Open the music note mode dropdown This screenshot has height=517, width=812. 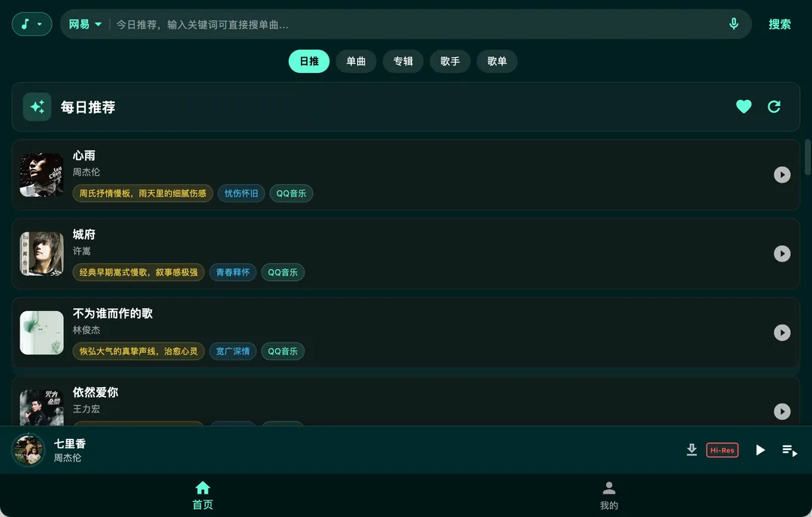[32, 24]
